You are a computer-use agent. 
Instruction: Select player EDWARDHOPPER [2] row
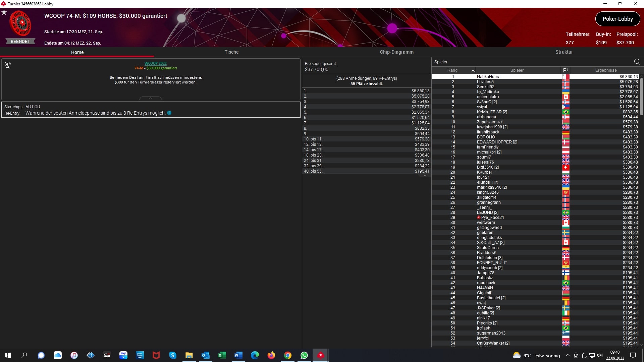click(535, 142)
